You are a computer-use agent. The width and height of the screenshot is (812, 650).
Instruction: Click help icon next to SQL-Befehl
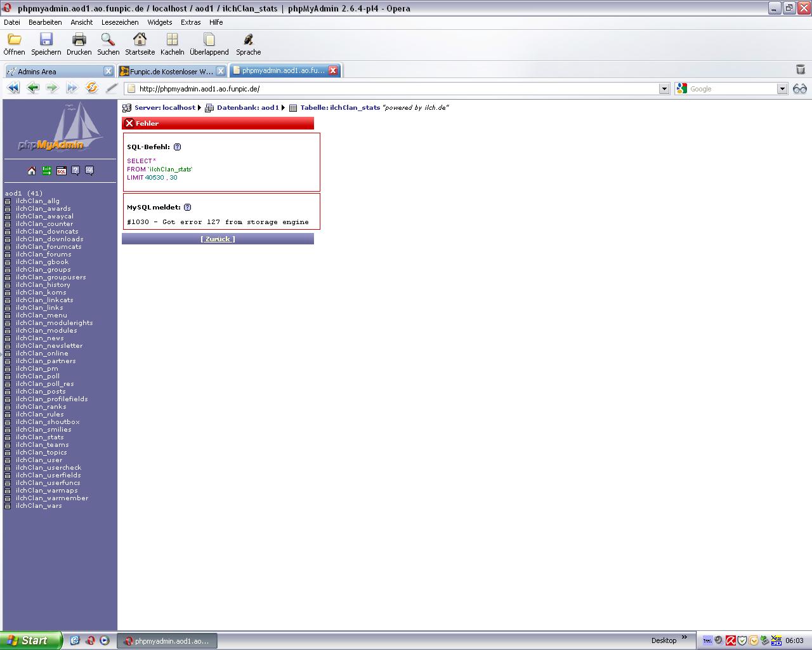[x=177, y=147]
